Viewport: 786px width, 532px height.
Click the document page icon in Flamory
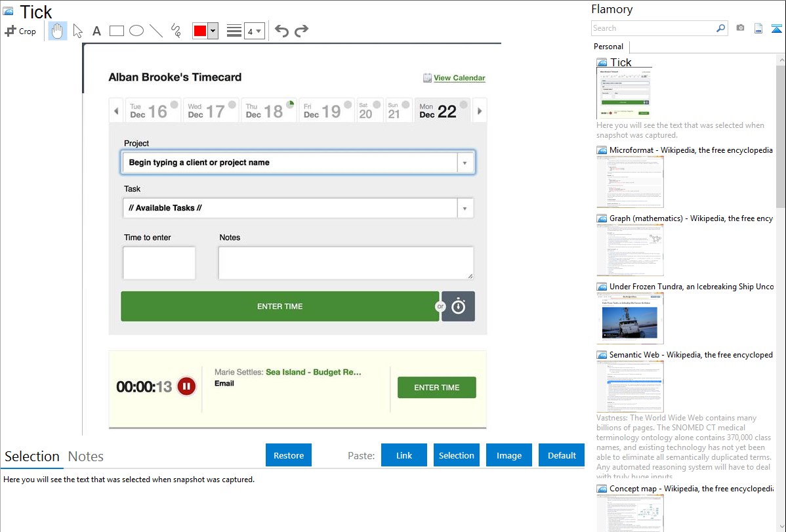(x=758, y=28)
